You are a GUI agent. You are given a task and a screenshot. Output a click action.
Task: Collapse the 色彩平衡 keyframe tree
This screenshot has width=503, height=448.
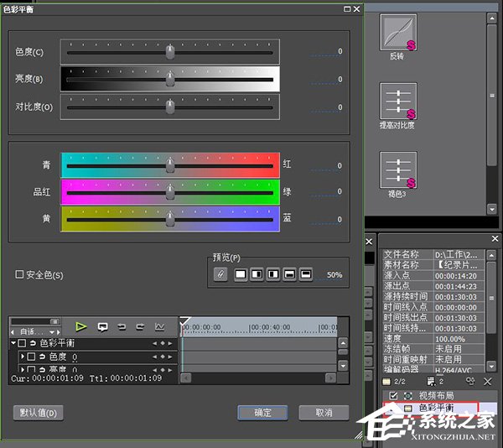click(x=13, y=343)
